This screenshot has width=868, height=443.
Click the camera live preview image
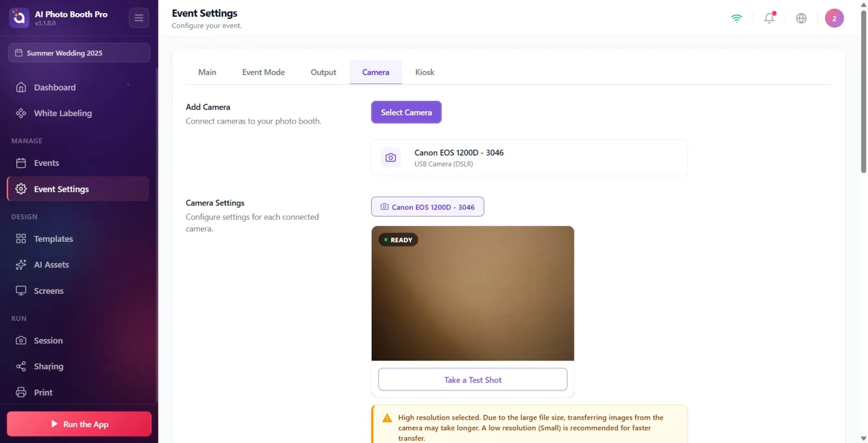pyautogui.click(x=473, y=293)
